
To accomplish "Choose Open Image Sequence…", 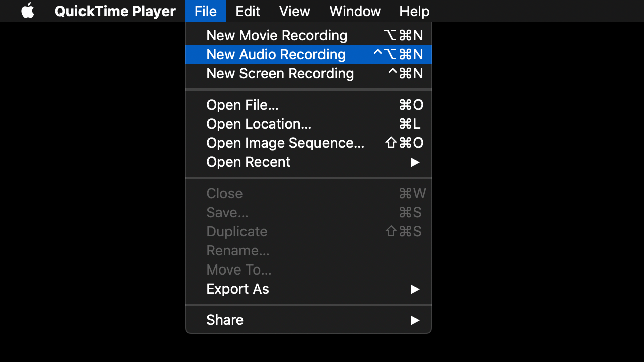I will [308, 143].
